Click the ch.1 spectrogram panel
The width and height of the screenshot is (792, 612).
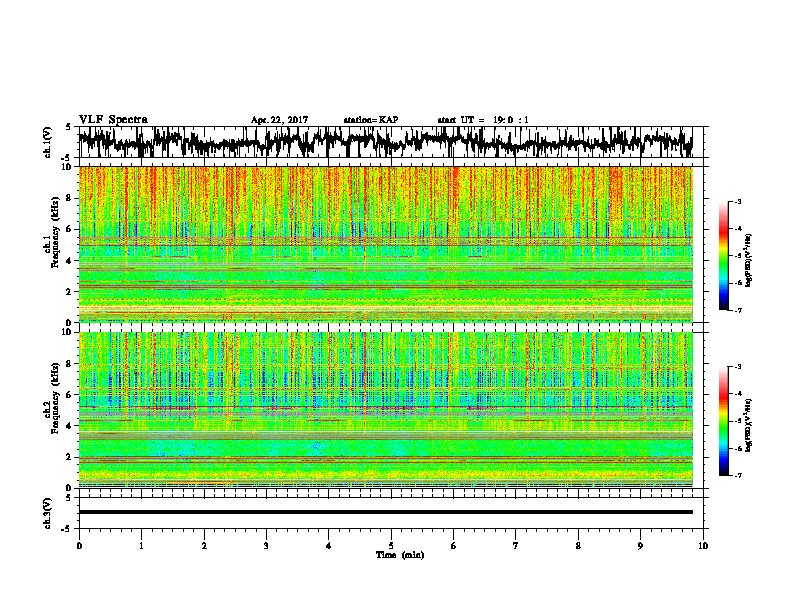coord(385,244)
